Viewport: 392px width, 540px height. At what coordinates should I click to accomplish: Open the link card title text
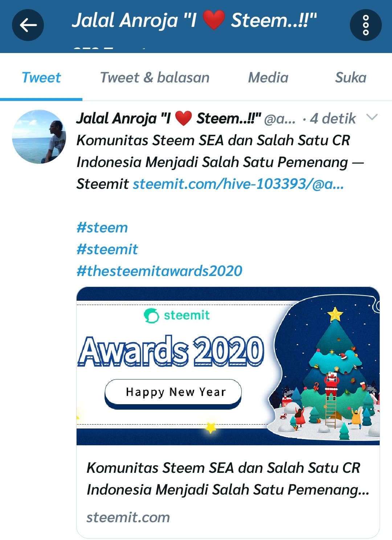point(228,479)
